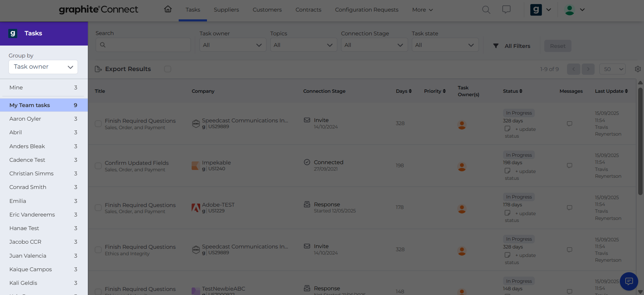Sort by Days column arrows
The height and width of the screenshot is (295, 644).
(x=410, y=91)
